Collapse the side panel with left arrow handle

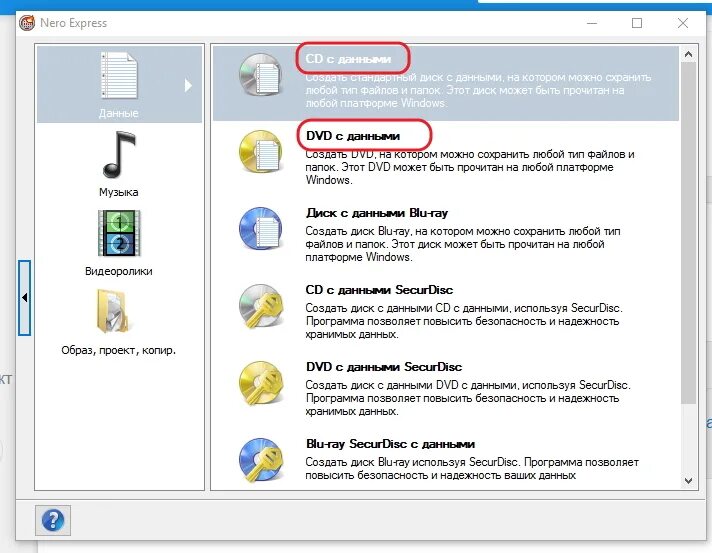coord(25,298)
